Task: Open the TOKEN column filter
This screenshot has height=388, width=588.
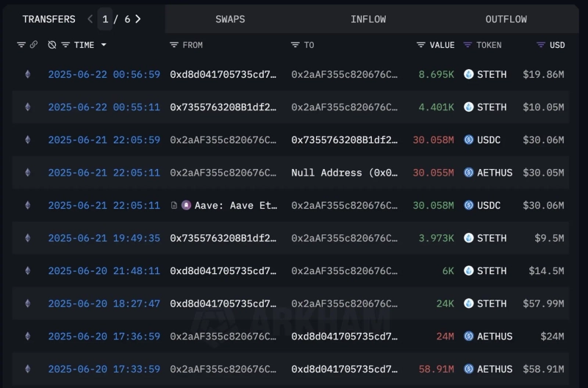Action: (468, 45)
